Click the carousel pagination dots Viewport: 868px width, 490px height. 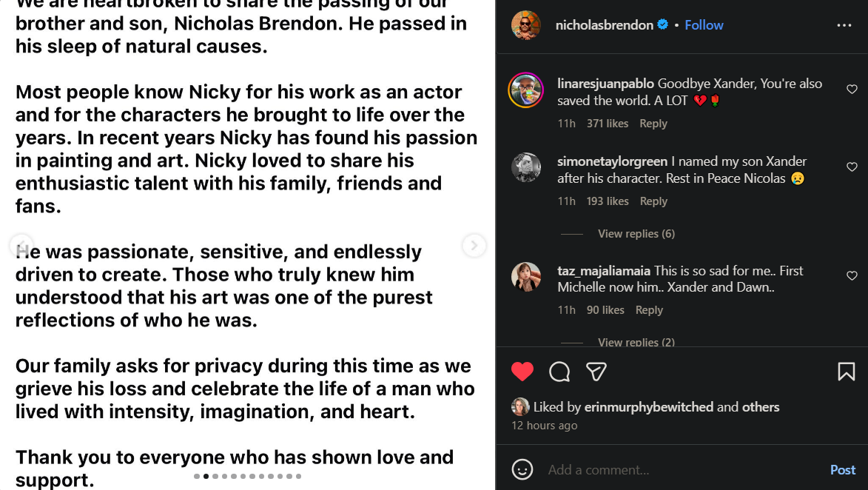tap(247, 476)
